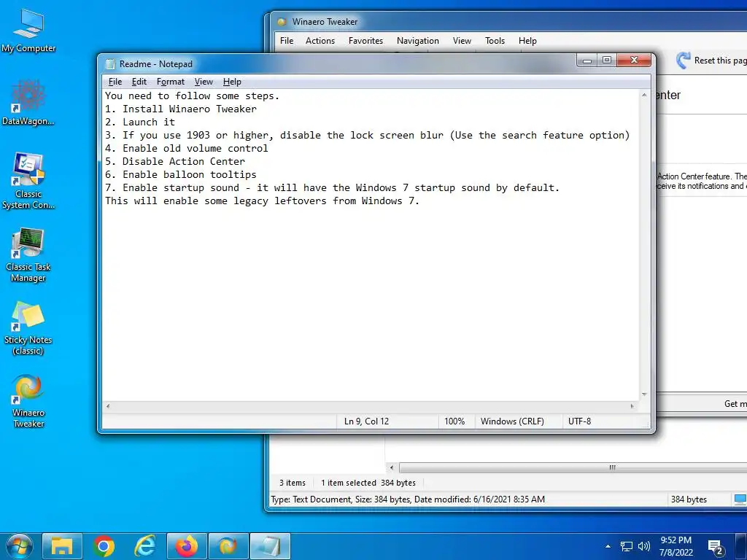The width and height of the screenshot is (747, 560).
Task: Open Winaero Tweaker View menu
Action: [x=462, y=41]
